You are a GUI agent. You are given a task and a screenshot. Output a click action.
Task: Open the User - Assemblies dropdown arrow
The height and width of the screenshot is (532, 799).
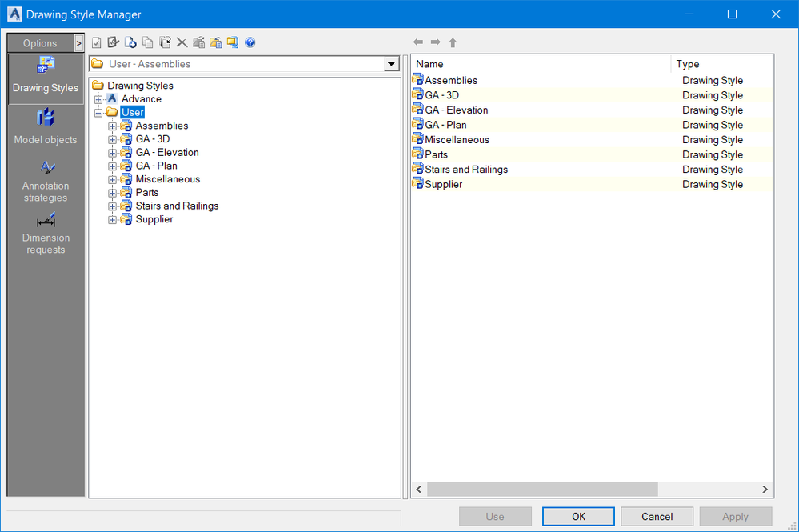coord(391,64)
